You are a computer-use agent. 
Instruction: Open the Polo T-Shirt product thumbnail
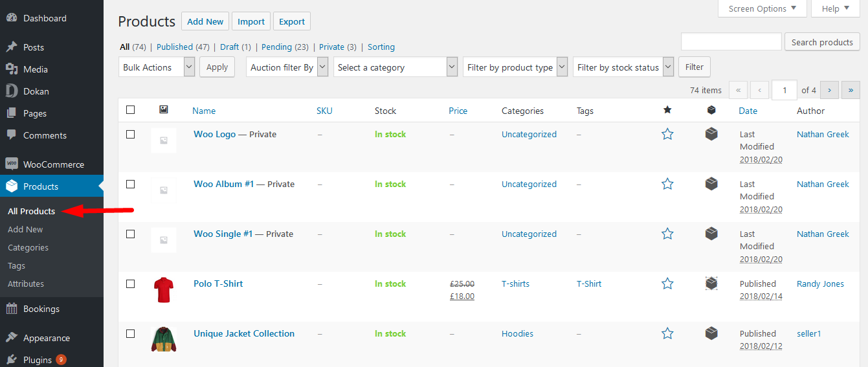tap(164, 290)
